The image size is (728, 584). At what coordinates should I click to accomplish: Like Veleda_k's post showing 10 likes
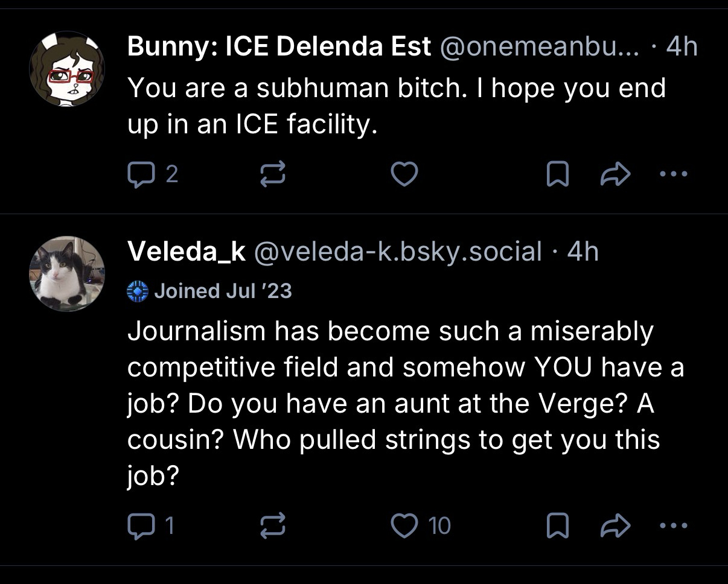[x=404, y=525]
